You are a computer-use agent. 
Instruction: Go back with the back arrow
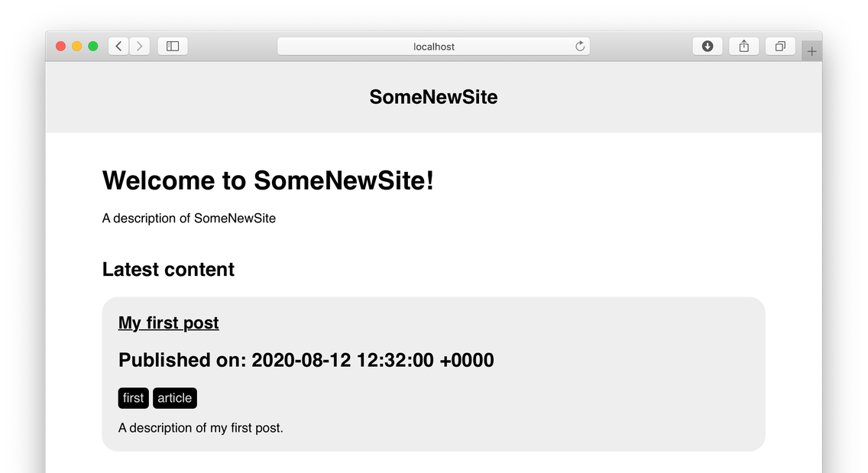pyautogui.click(x=118, y=47)
